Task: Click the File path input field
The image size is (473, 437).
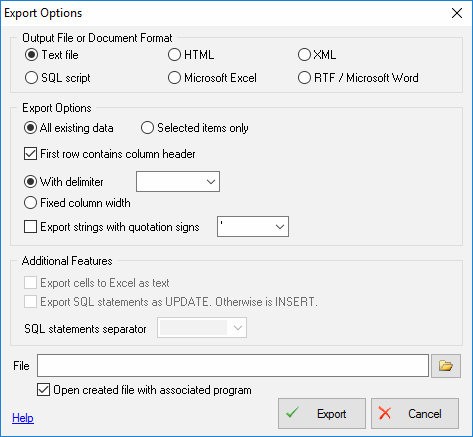Action: pyautogui.click(x=233, y=366)
